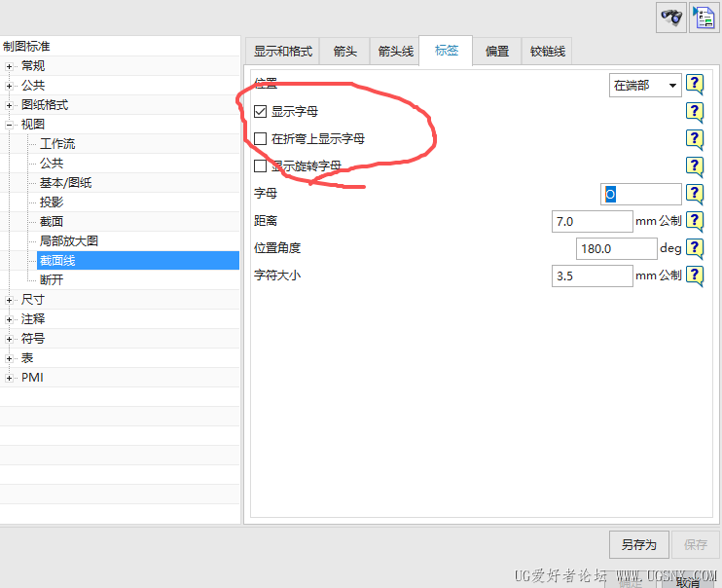Image resolution: width=722 pixels, height=588 pixels.
Task: Select the 图纸格式 tree label
Action: [x=45, y=105]
